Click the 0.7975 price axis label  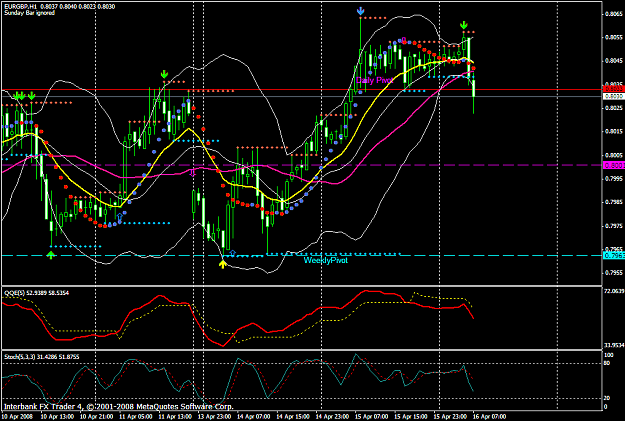pos(614,226)
